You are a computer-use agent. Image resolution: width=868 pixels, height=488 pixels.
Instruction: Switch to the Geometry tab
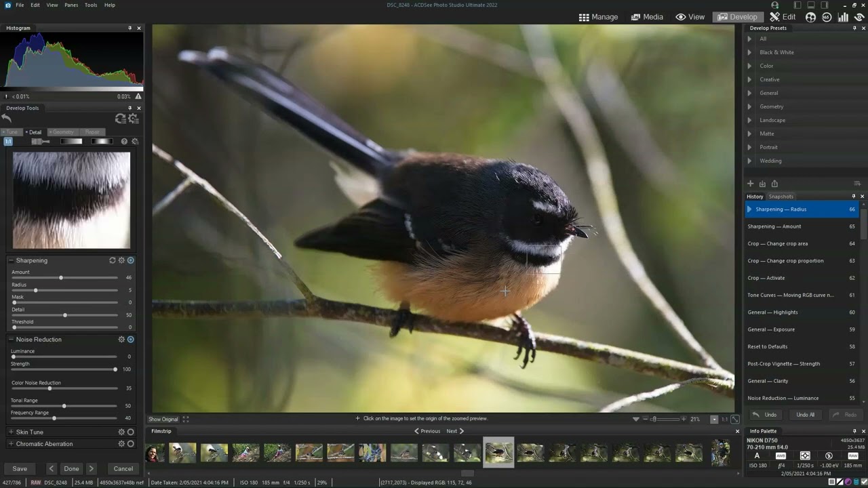63,132
